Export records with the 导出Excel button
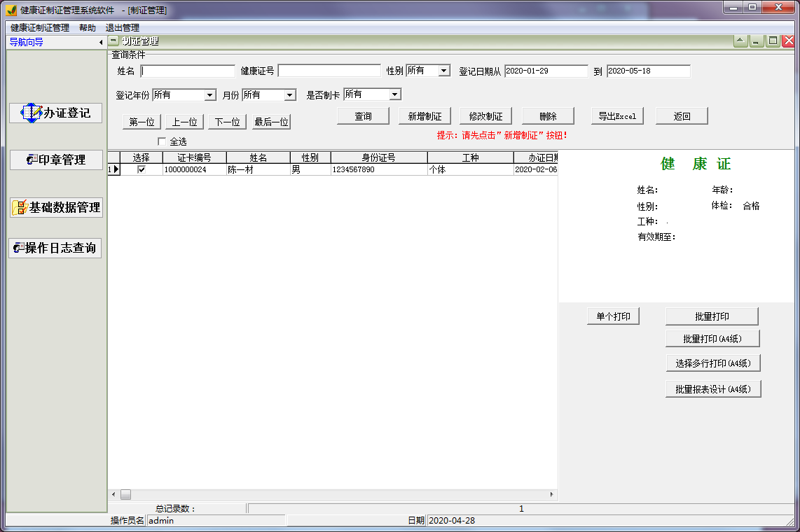Image resolution: width=800 pixels, height=532 pixels. [x=617, y=115]
